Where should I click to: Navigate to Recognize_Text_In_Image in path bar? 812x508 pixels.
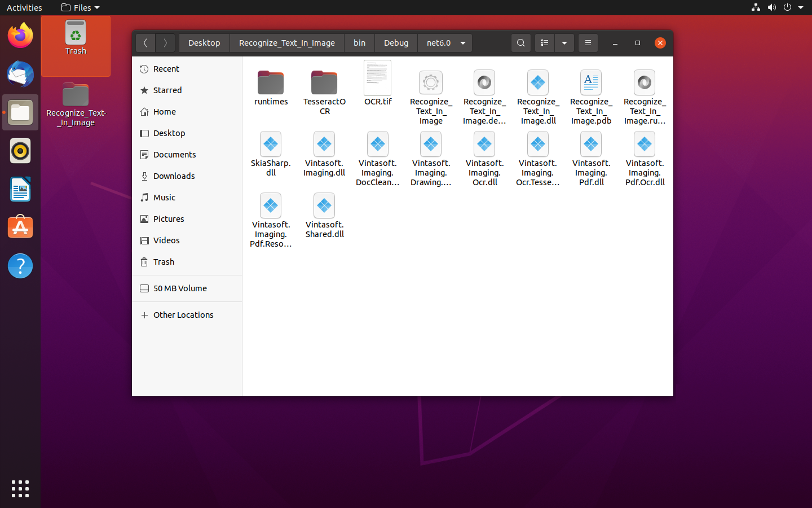click(x=286, y=43)
